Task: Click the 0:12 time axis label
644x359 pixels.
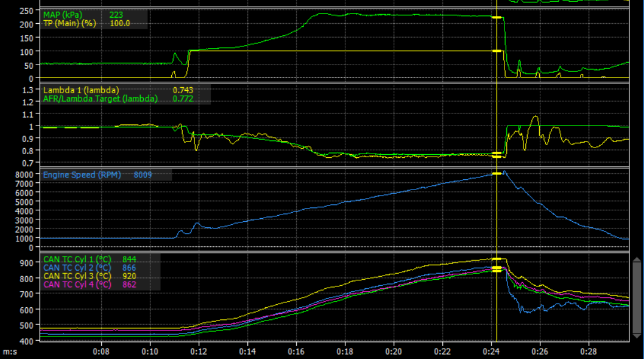Action: [199, 352]
